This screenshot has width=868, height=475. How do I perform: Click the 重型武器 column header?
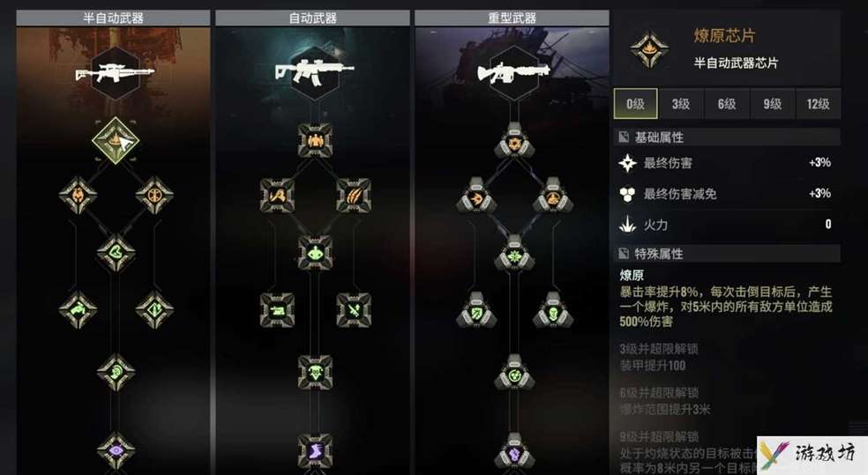512,19
